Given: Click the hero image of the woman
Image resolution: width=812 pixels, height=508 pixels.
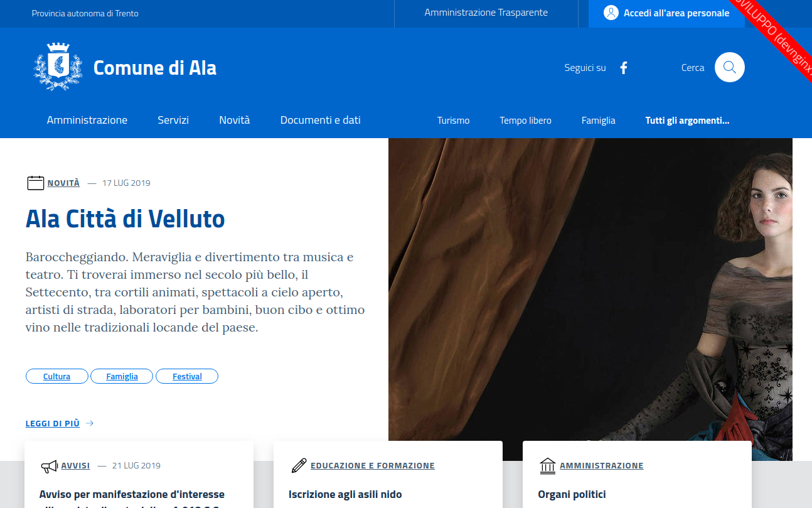Looking at the screenshot, I should point(590,299).
